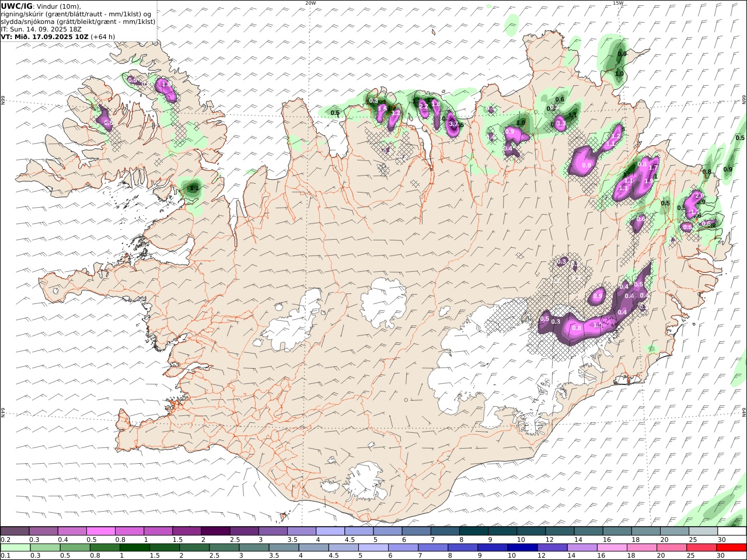Pick the top-row legend swatch between 18 and 20
747x560 pixels.
click(x=645, y=531)
